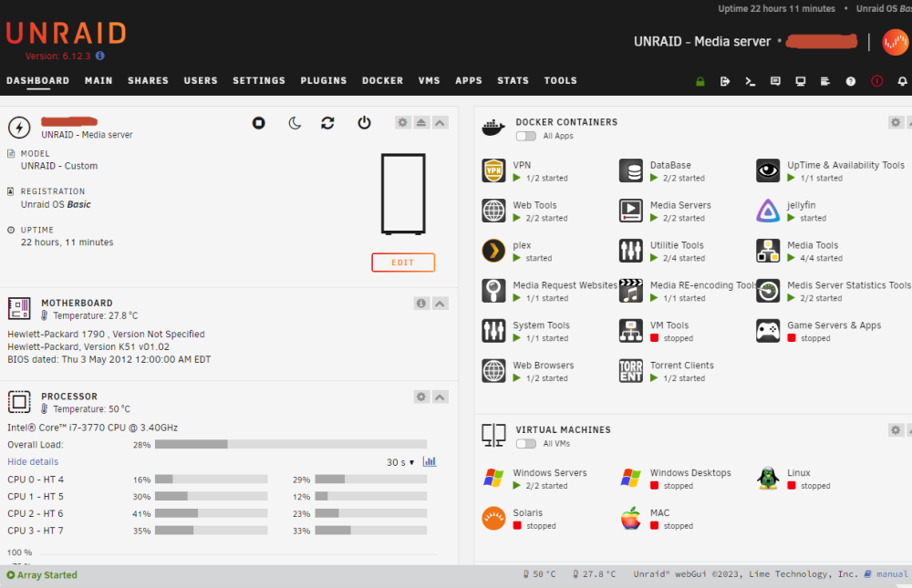
Task: Open the DOCKER tab
Action: pyautogui.click(x=382, y=81)
